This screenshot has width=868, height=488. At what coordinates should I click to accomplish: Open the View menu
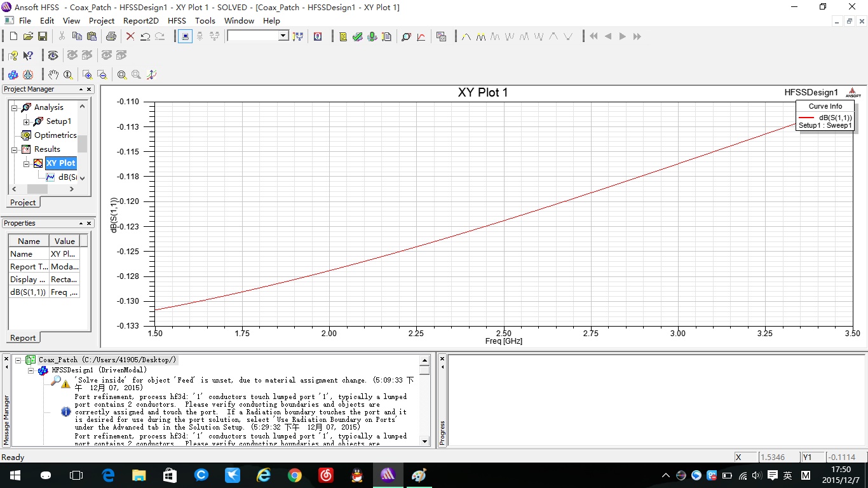click(72, 21)
